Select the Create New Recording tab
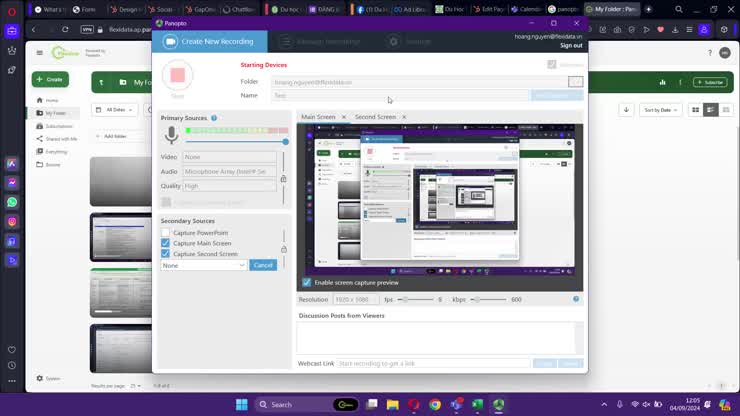 tap(210, 42)
